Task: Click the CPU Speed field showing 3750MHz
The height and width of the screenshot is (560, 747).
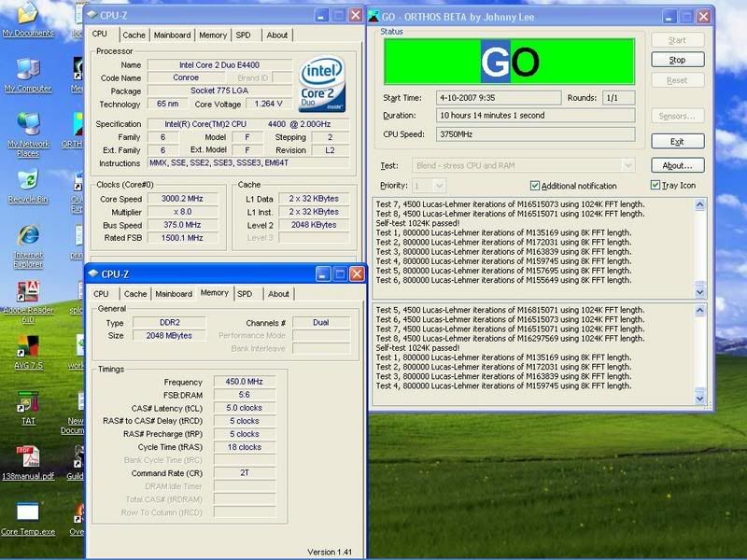Action: 535,134
